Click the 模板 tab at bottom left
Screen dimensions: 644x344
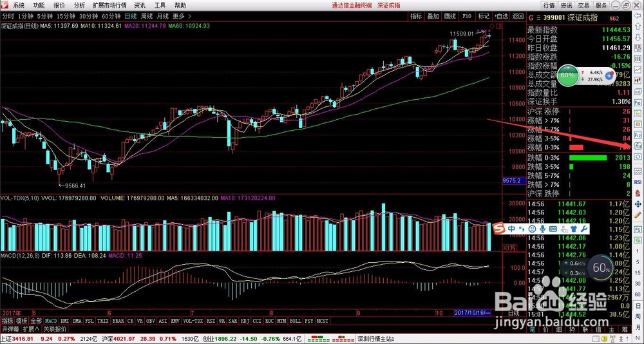[x=22, y=321]
